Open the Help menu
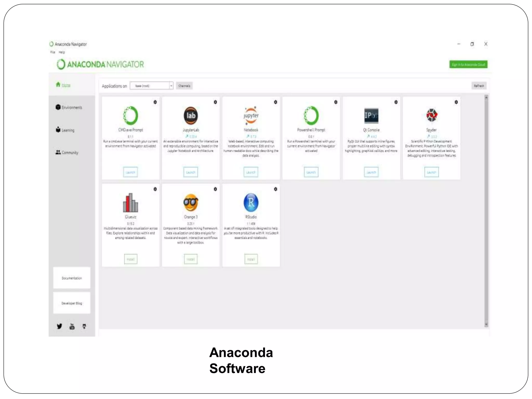The height and width of the screenshot is (399, 532). coord(62,52)
